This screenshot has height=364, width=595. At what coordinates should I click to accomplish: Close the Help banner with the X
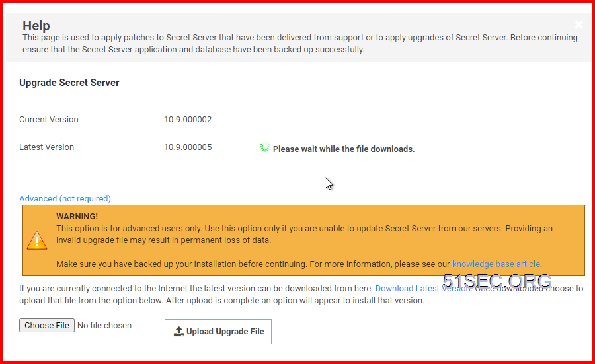tap(578, 24)
